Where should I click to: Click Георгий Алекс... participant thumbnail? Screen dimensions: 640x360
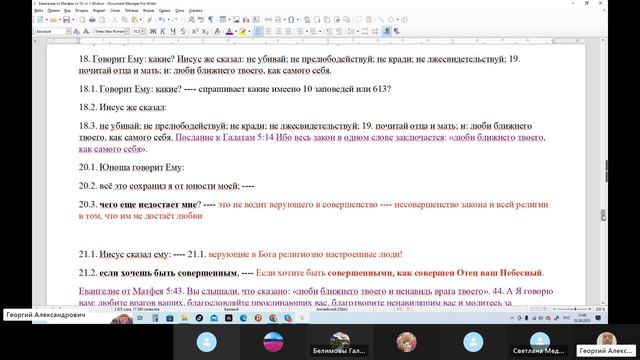(x=607, y=342)
